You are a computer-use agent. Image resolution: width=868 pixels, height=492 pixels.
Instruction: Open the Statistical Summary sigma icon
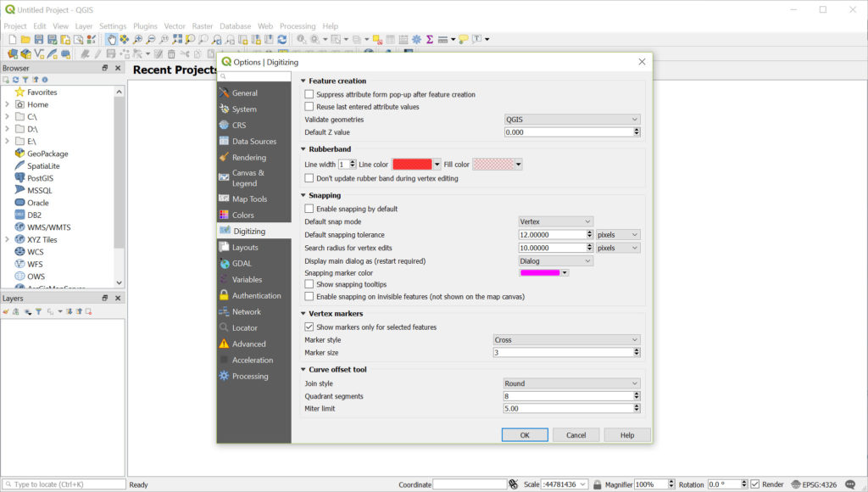point(430,39)
